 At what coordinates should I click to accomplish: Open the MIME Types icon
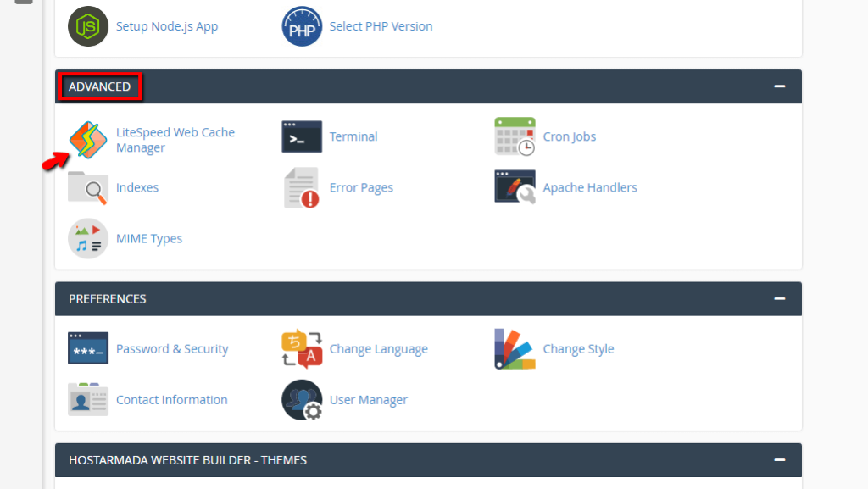(88, 238)
